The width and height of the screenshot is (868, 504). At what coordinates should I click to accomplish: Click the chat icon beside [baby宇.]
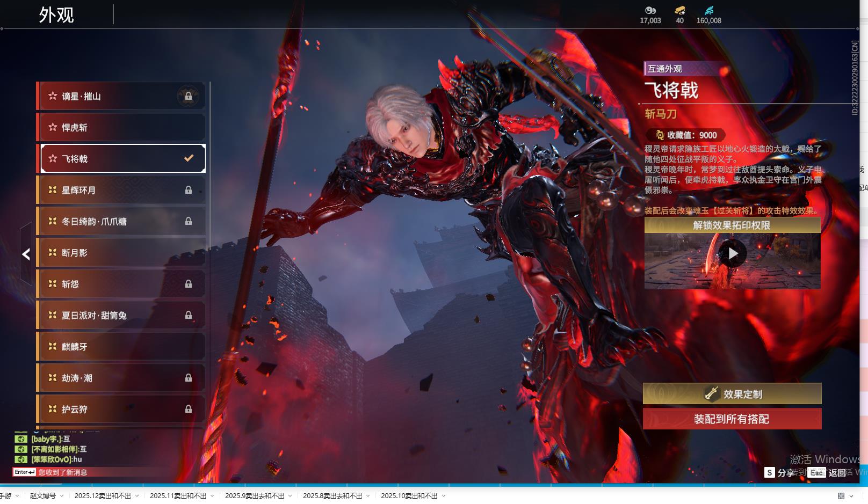[20, 439]
